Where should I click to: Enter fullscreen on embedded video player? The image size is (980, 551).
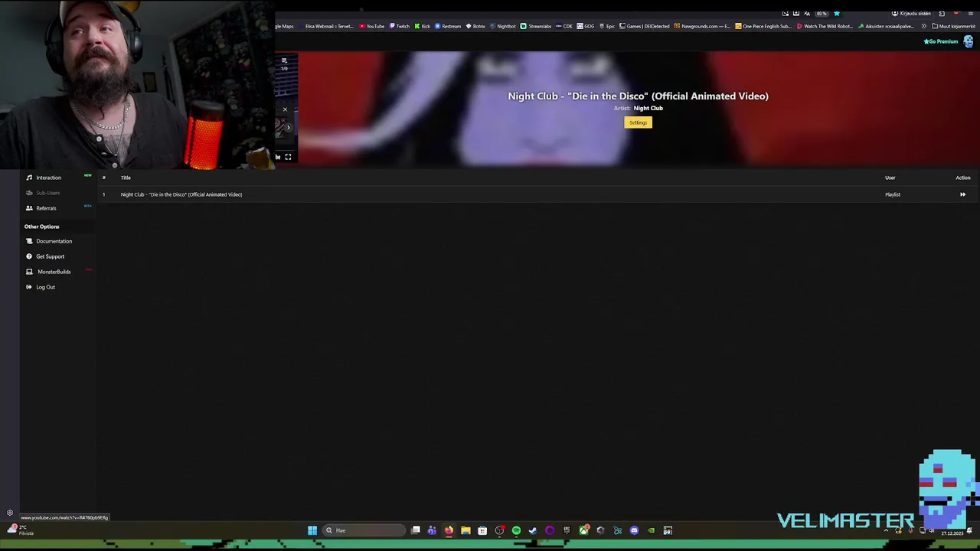click(288, 157)
